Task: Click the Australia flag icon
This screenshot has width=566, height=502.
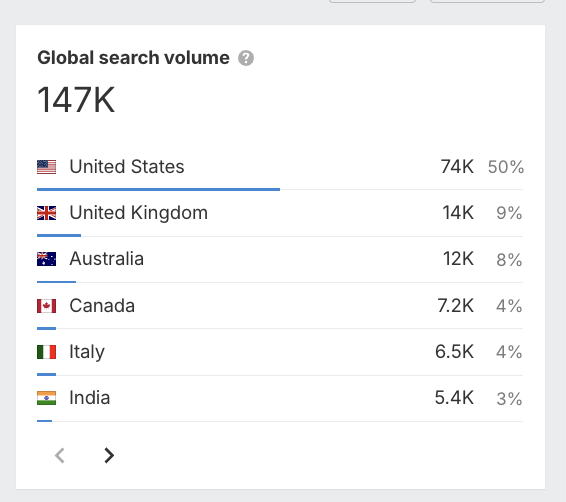Action: (x=47, y=259)
